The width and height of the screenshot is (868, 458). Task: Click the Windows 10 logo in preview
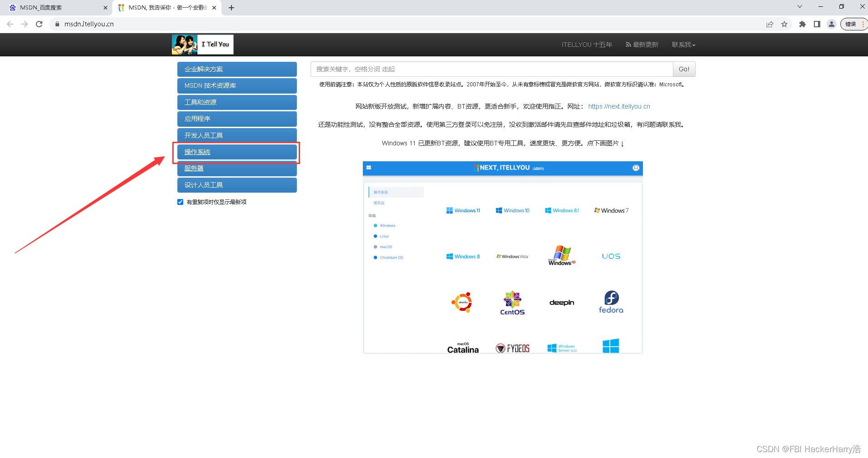(512, 210)
